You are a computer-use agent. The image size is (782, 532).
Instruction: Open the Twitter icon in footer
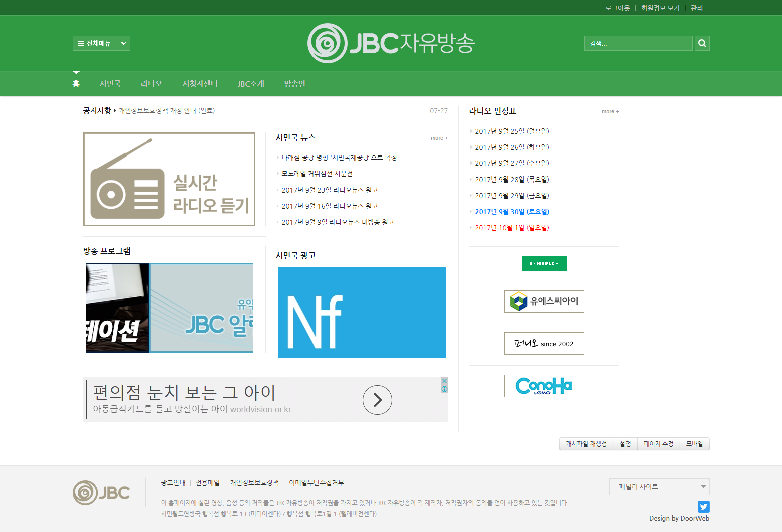click(x=703, y=507)
